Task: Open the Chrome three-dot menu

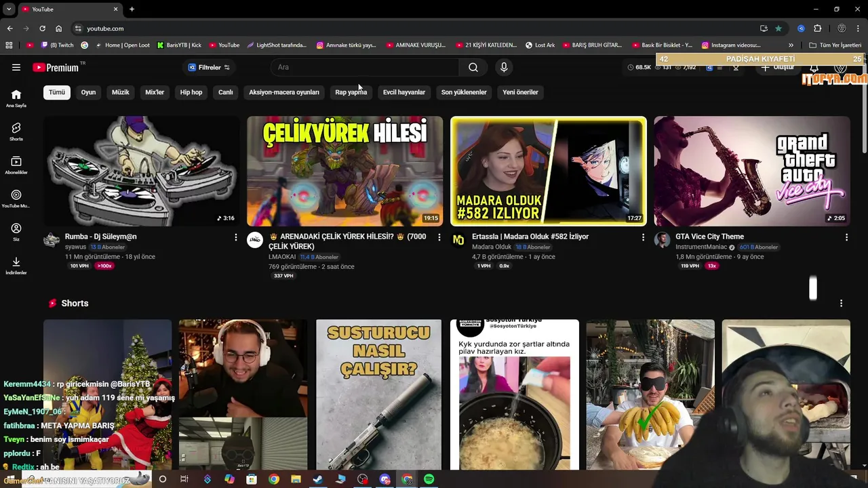Action: click(x=859, y=28)
